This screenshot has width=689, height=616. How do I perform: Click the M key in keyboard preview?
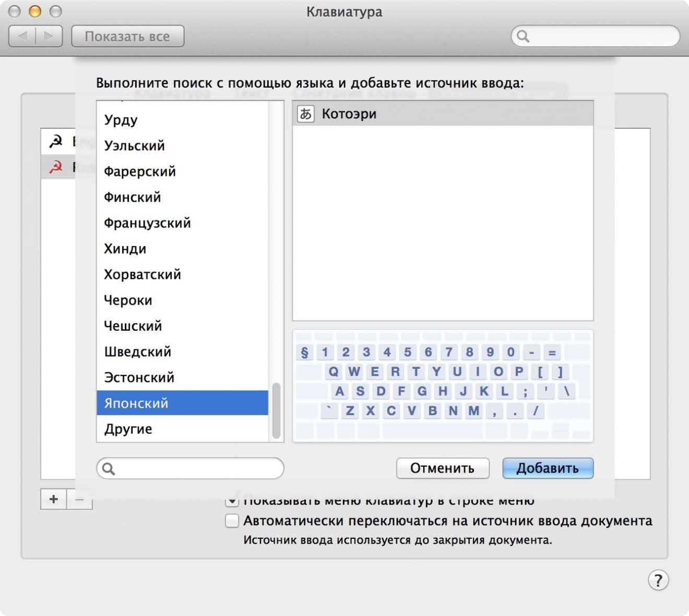pos(474,410)
